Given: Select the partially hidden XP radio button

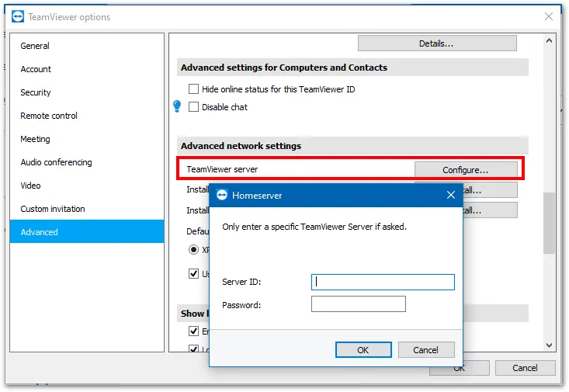Looking at the screenshot, I should click(x=193, y=250).
